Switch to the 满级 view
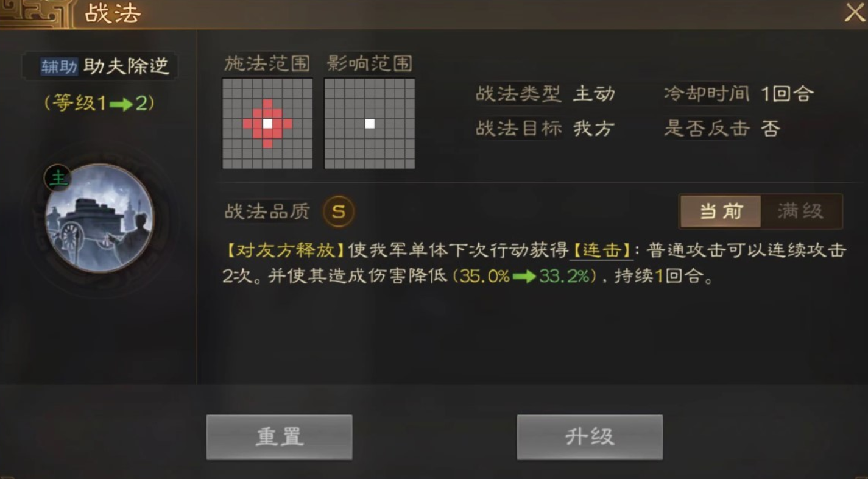The width and height of the screenshot is (868, 479). click(x=801, y=211)
